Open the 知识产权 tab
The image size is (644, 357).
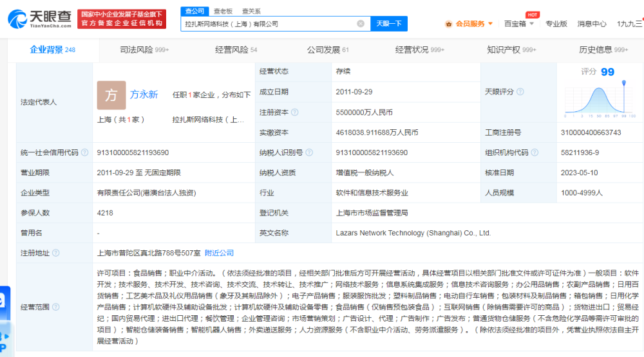point(511,50)
